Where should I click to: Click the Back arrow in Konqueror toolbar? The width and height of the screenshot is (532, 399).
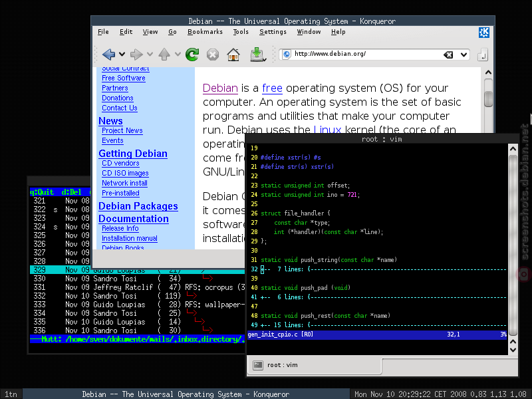coord(108,55)
